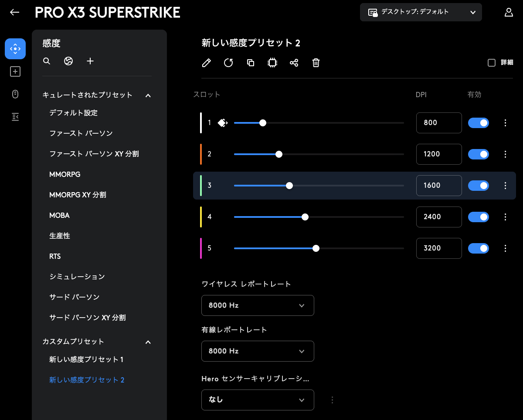Disable the slot 1 800 DPI toggle

[479, 123]
